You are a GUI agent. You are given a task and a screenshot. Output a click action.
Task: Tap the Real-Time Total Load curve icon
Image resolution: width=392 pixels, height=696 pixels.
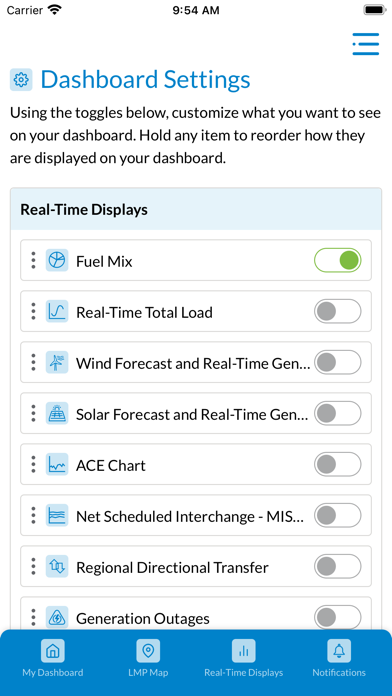click(x=57, y=312)
